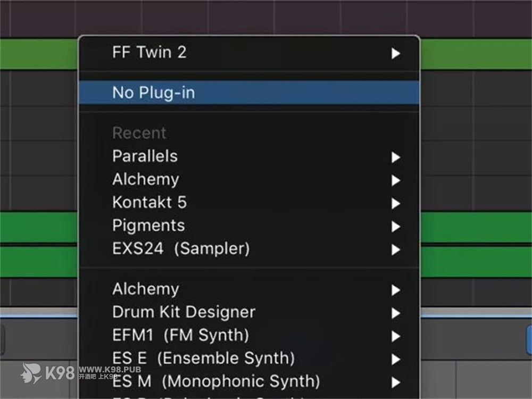Select Alchemy above Drum Kit Designer
Screen dimensions: 532x399
tap(249, 289)
